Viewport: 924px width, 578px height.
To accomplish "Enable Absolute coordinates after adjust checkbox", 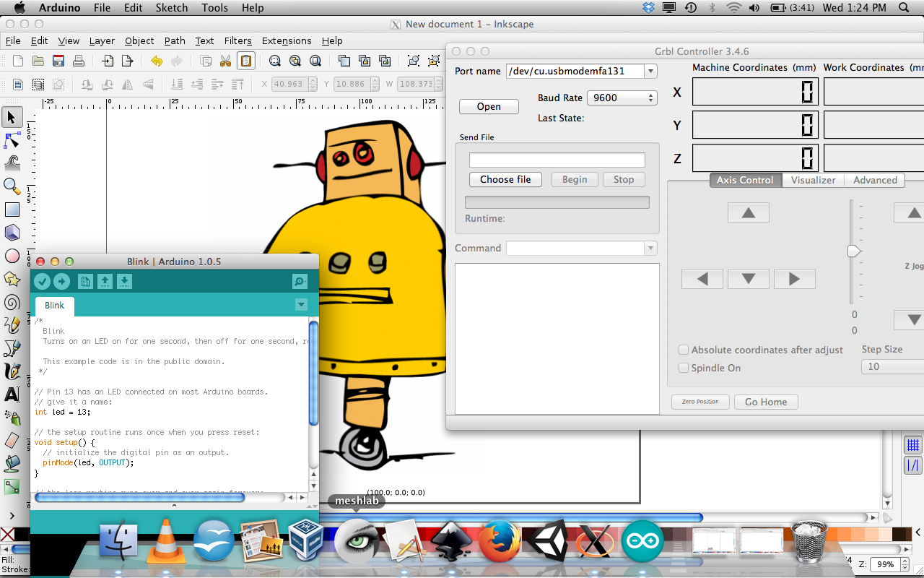I will coord(684,350).
